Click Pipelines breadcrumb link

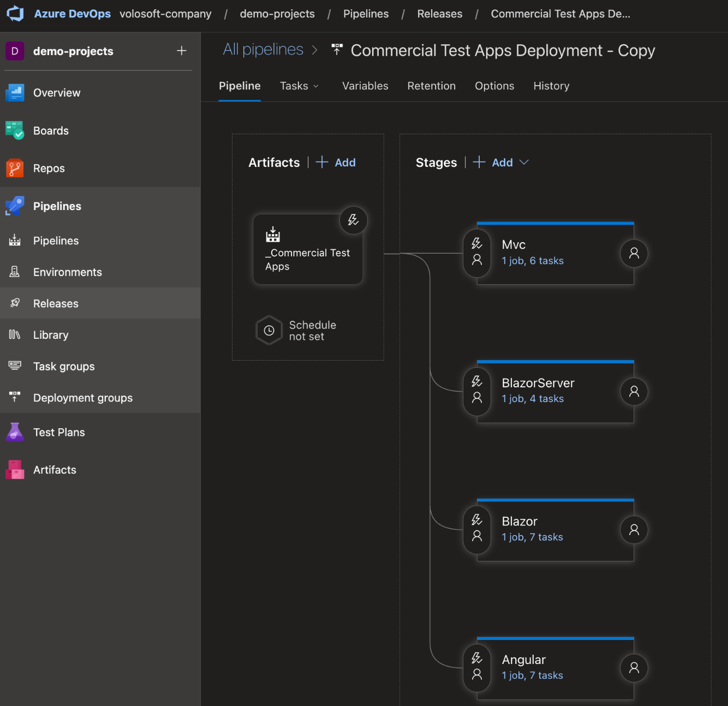pyautogui.click(x=366, y=14)
